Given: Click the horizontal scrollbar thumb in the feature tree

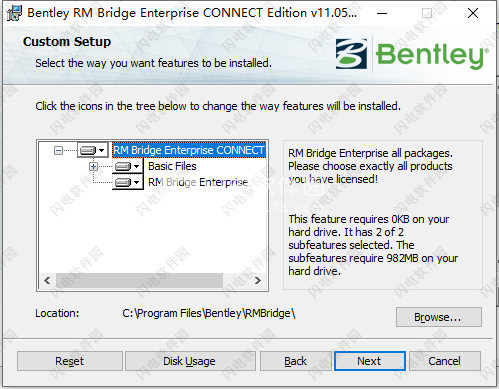Looking at the screenshot, I should [x=139, y=281].
